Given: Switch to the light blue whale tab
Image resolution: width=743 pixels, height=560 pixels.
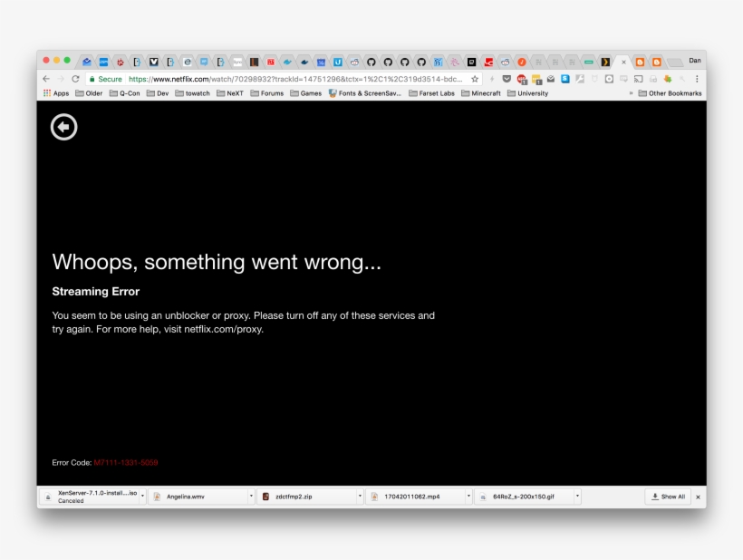Looking at the screenshot, I should coord(287,62).
